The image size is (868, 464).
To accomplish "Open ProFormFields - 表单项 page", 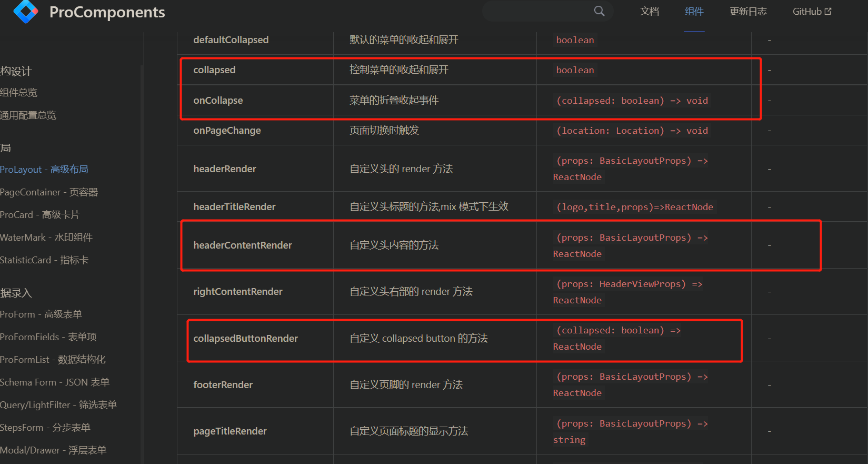I will pos(48,337).
